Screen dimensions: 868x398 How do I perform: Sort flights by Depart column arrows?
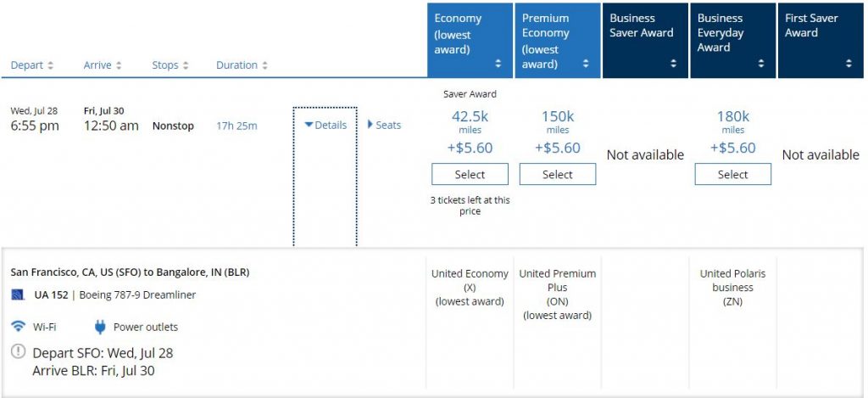click(51, 65)
